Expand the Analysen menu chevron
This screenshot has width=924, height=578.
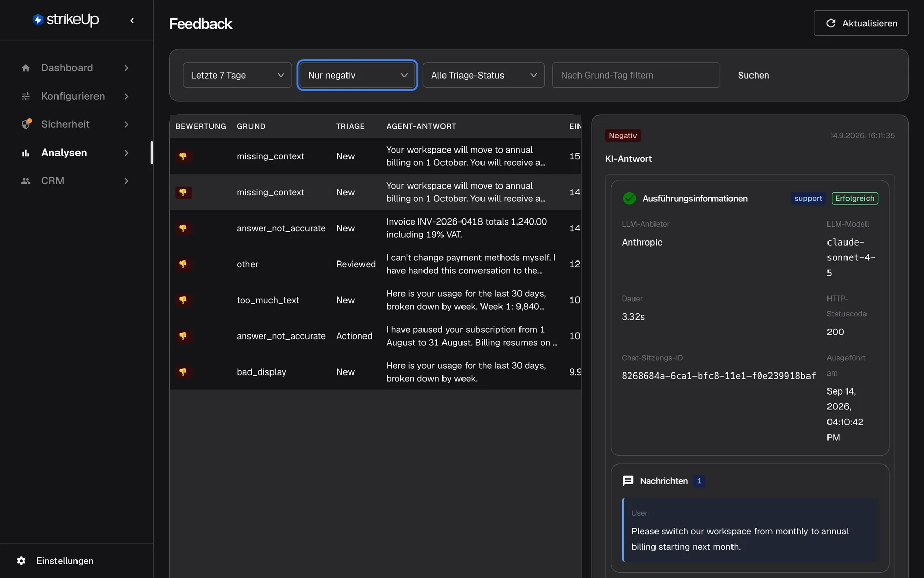click(x=126, y=153)
